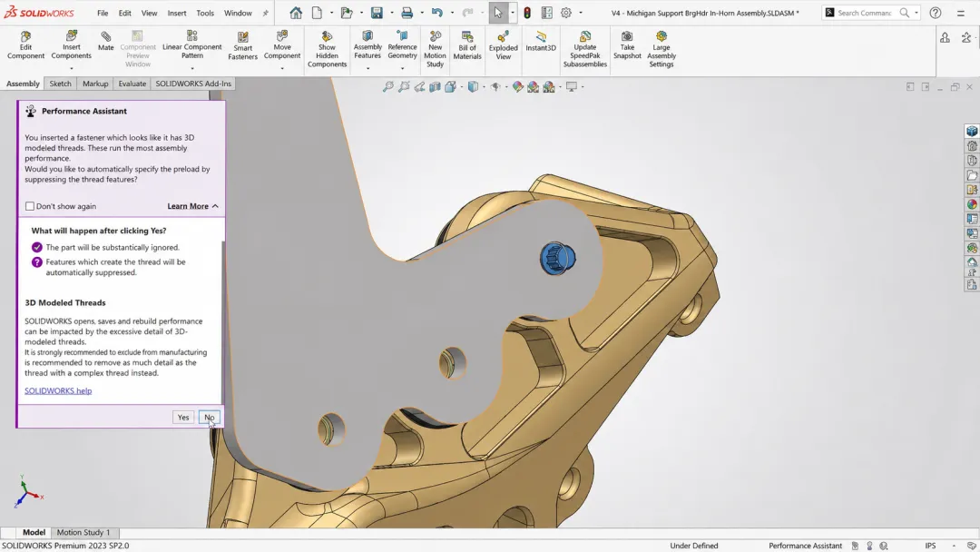Click the Search Commands field

click(865, 13)
